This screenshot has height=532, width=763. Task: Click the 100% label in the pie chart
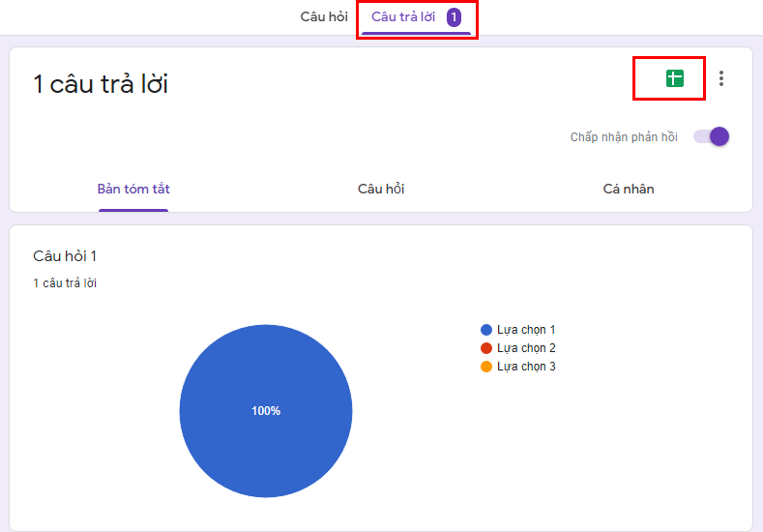pyautogui.click(x=266, y=411)
